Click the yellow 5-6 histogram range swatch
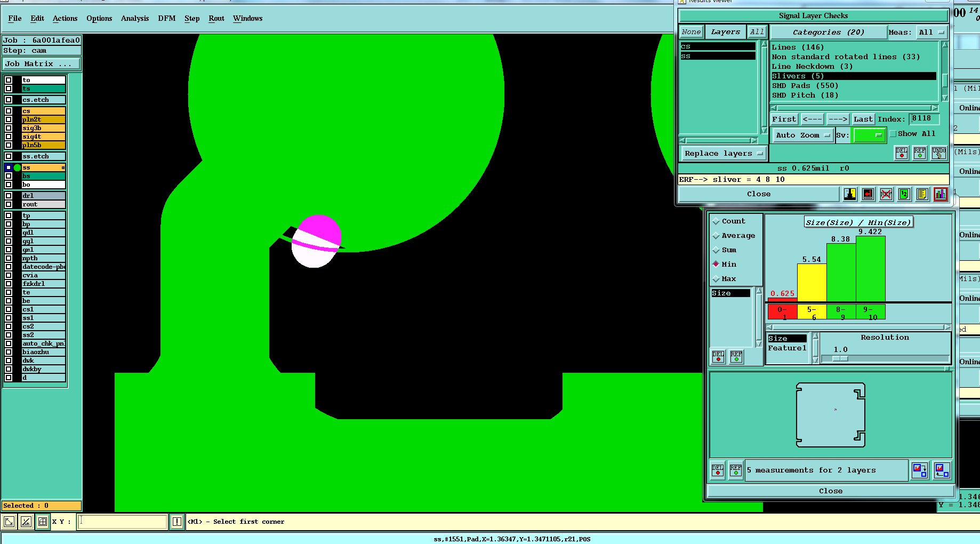980x544 pixels. click(x=812, y=312)
